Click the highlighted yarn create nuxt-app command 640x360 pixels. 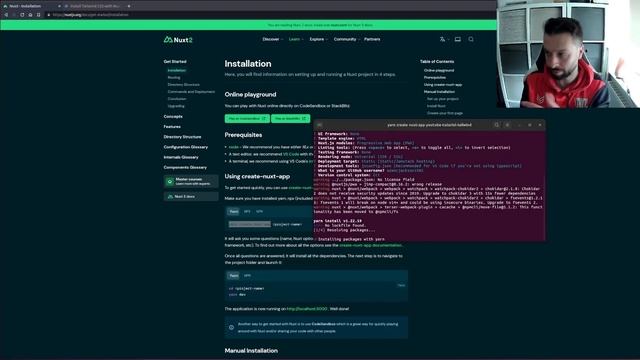click(x=249, y=224)
